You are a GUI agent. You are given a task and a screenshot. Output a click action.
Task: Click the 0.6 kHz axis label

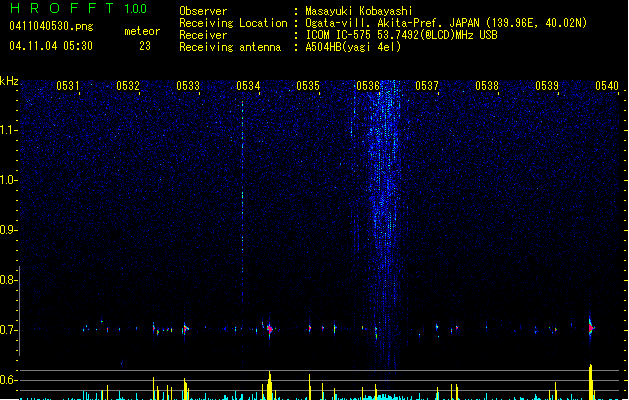point(8,380)
